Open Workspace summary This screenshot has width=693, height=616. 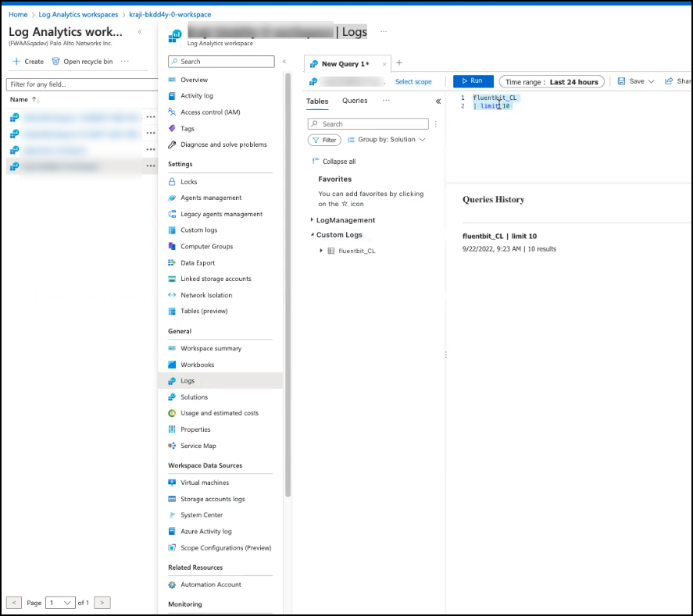pos(211,348)
